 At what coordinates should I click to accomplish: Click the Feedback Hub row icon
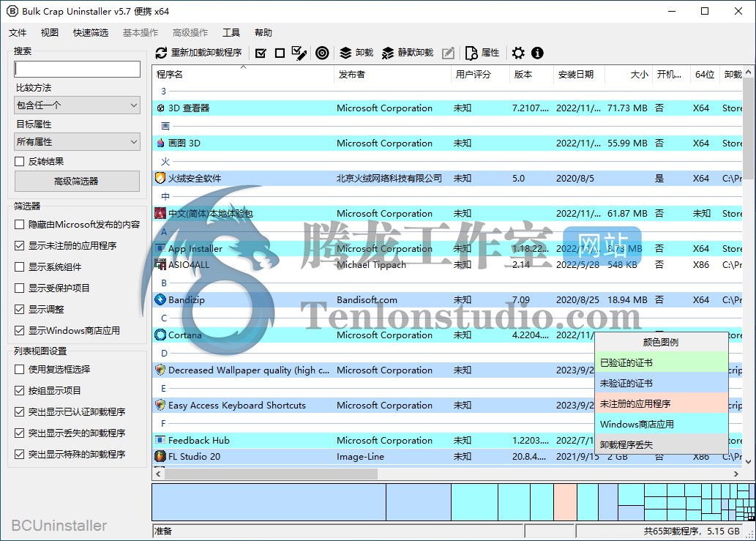tap(160, 440)
